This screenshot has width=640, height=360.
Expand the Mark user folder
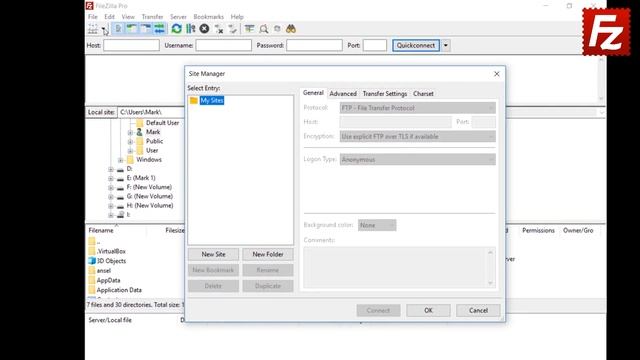point(130,132)
